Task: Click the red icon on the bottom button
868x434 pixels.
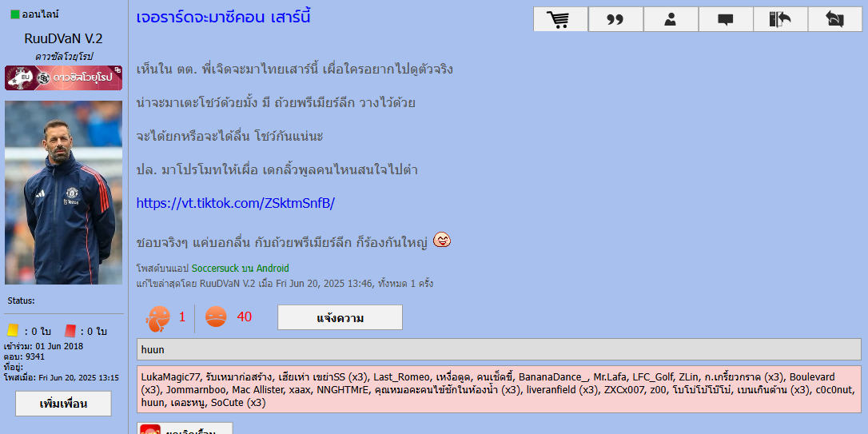Action: tap(150, 430)
